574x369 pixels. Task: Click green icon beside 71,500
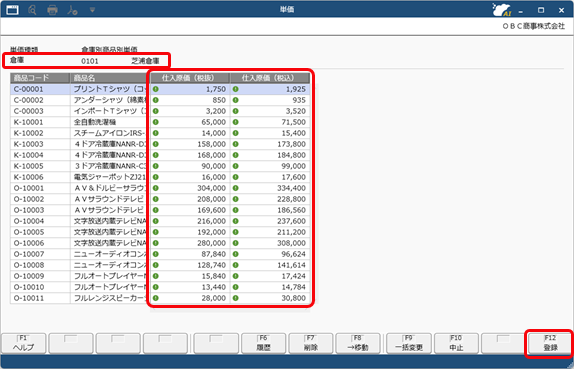click(235, 122)
